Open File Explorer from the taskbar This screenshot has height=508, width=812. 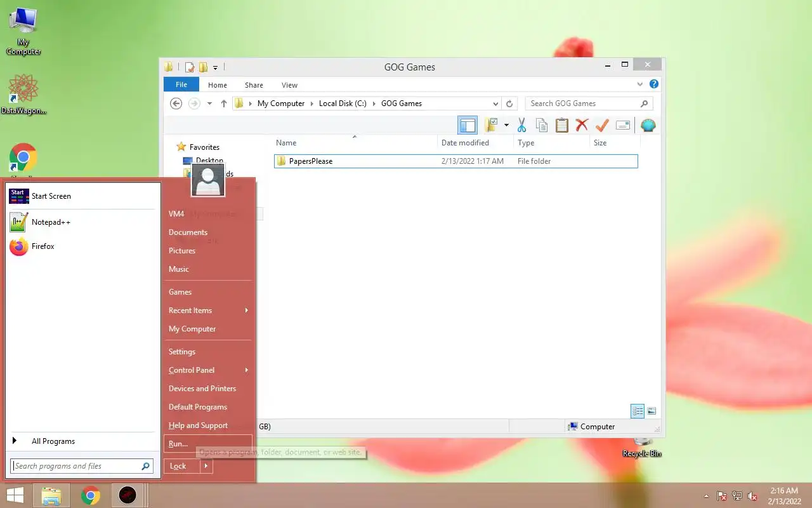tap(51, 495)
